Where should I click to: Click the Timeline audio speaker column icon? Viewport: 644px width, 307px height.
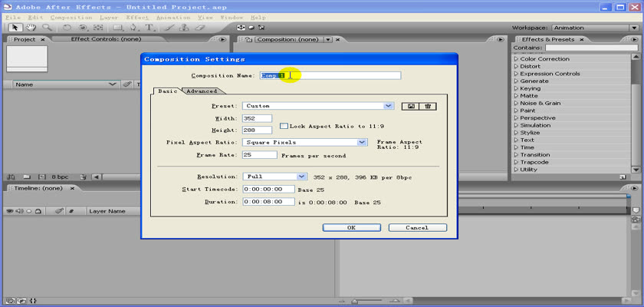(x=19, y=211)
